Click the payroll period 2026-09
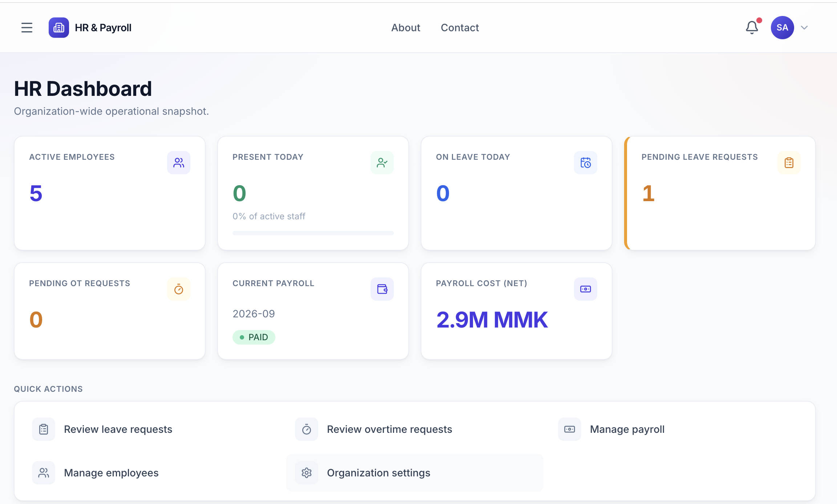This screenshot has height=504, width=837. 254,314
